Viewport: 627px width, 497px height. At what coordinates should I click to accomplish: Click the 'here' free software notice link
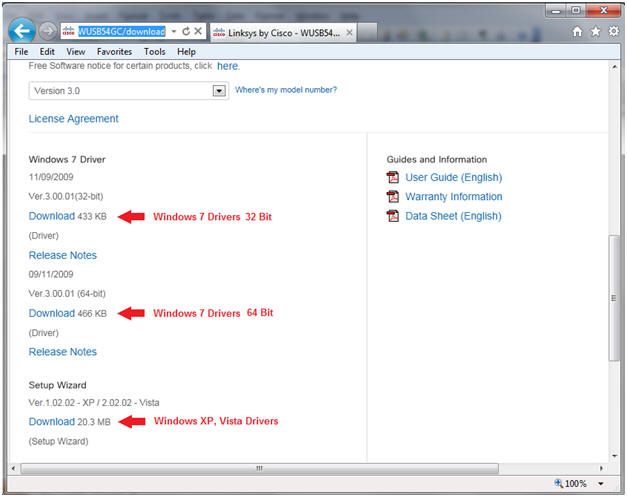coord(228,66)
